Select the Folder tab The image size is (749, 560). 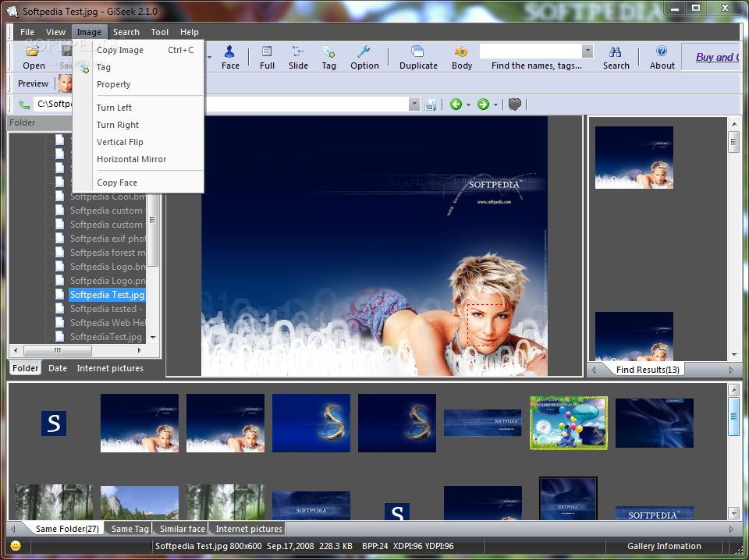[25, 368]
